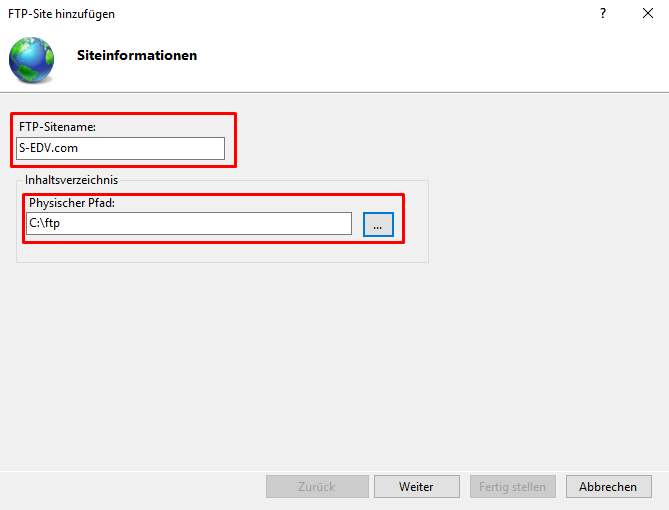Click the FTP-Sitename input field

pos(120,148)
